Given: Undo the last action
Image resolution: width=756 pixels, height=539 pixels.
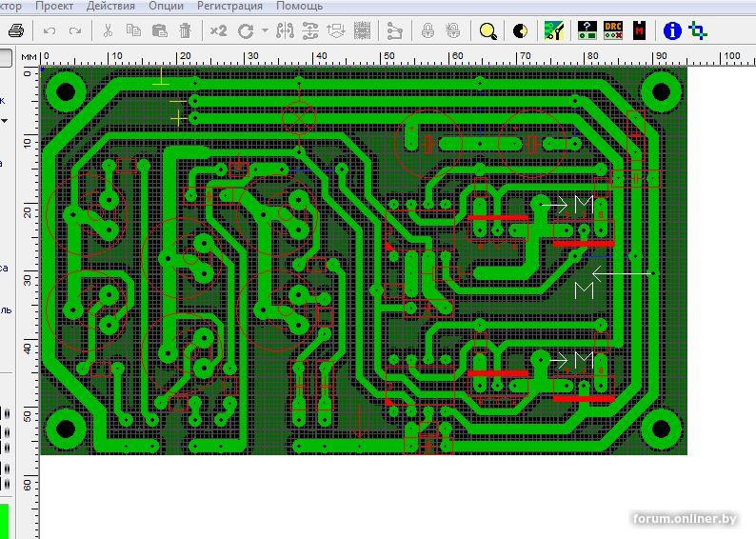Looking at the screenshot, I should click(x=50, y=30).
